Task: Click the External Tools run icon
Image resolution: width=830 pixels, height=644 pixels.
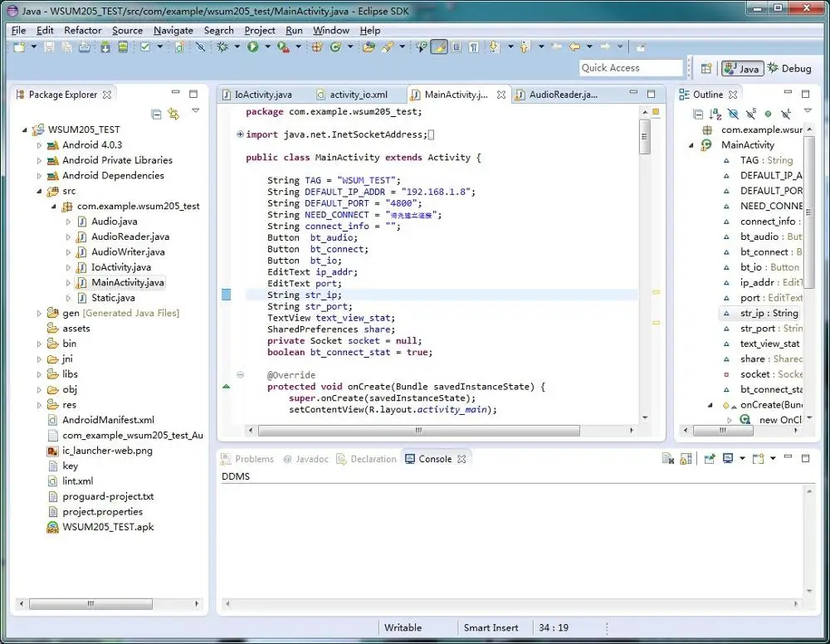Action: click(283, 47)
